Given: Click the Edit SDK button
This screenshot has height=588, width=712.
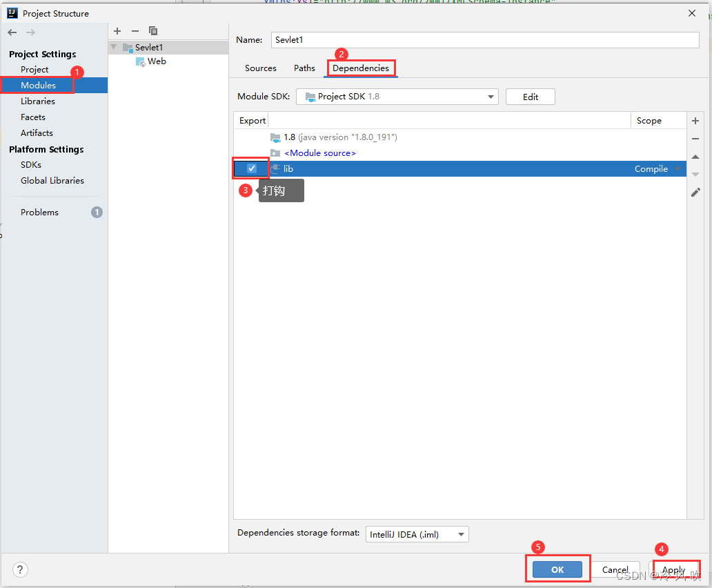Looking at the screenshot, I should point(531,97).
